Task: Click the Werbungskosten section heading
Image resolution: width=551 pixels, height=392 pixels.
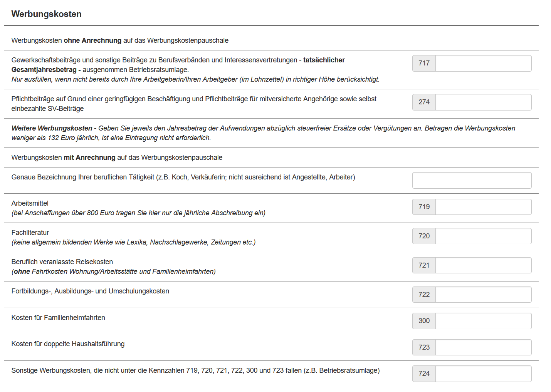Action: [46, 14]
